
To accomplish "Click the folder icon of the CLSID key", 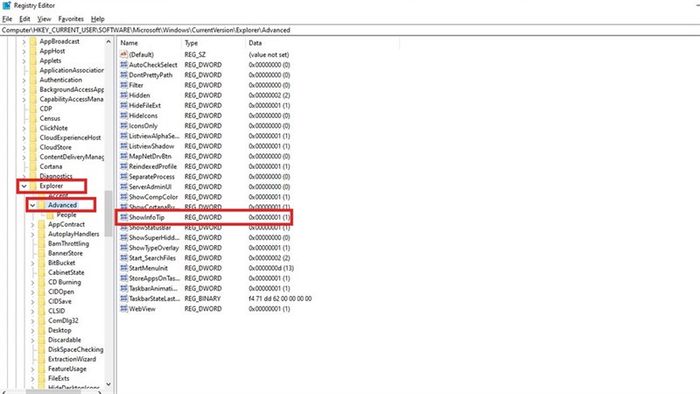I will tap(42, 311).
